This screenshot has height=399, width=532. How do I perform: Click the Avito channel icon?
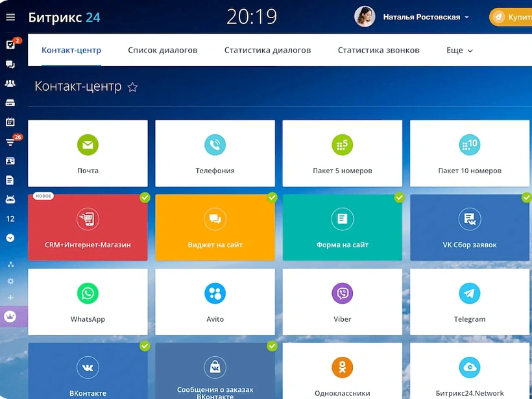[215, 294]
